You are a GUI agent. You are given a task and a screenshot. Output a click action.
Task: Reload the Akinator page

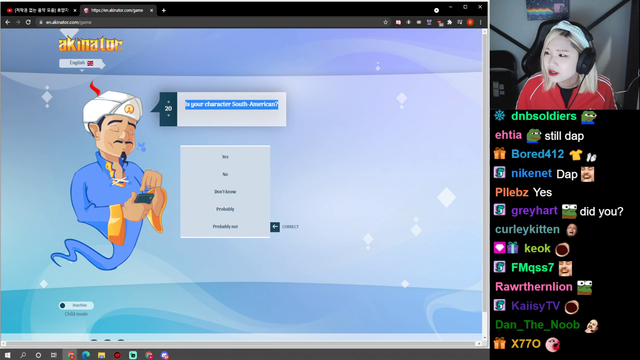28,22
